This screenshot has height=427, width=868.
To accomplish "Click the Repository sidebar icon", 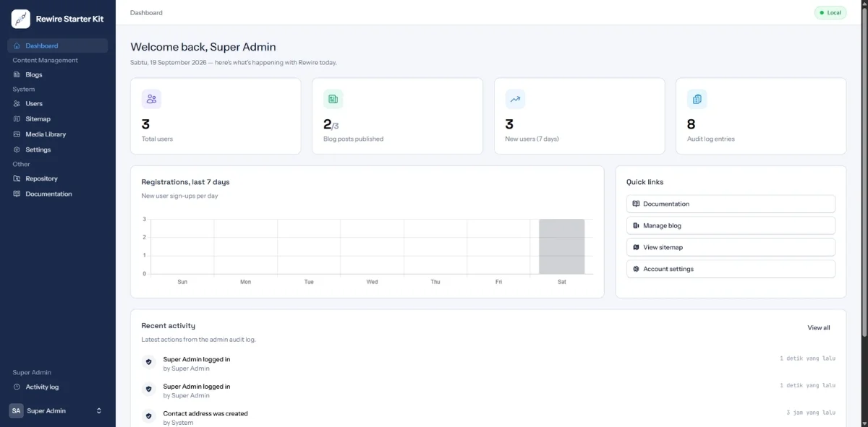I will point(17,178).
